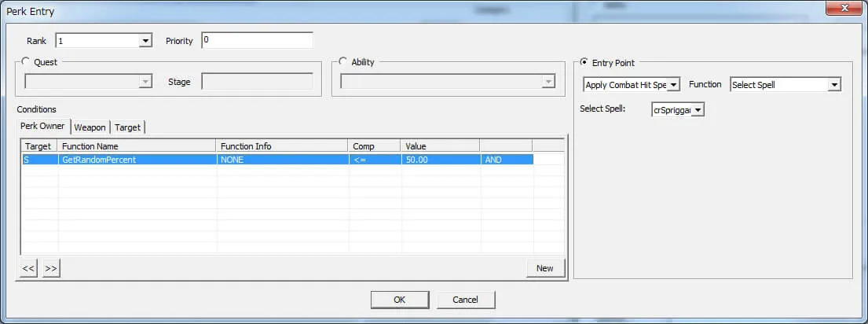Switch to the Target conditions tab

click(x=128, y=127)
